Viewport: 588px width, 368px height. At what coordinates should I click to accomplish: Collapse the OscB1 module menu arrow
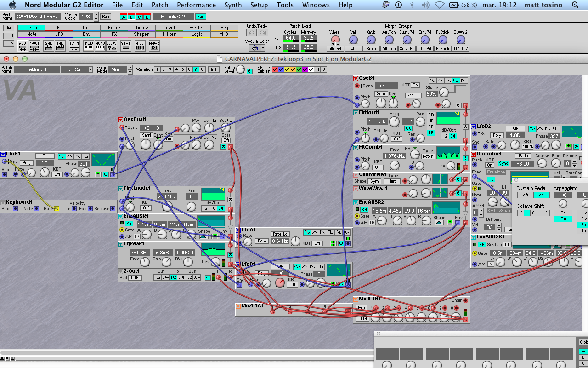pyautogui.click(x=356, y=78)
